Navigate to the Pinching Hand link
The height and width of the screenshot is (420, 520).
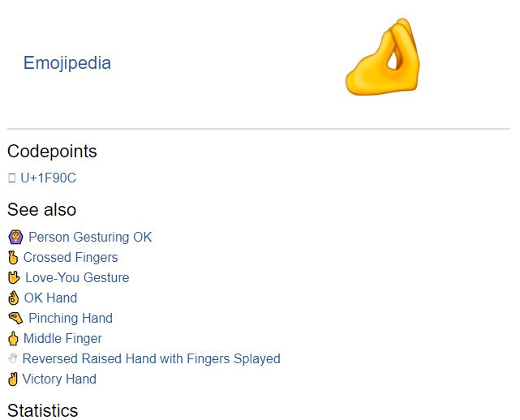coord(71,319)
